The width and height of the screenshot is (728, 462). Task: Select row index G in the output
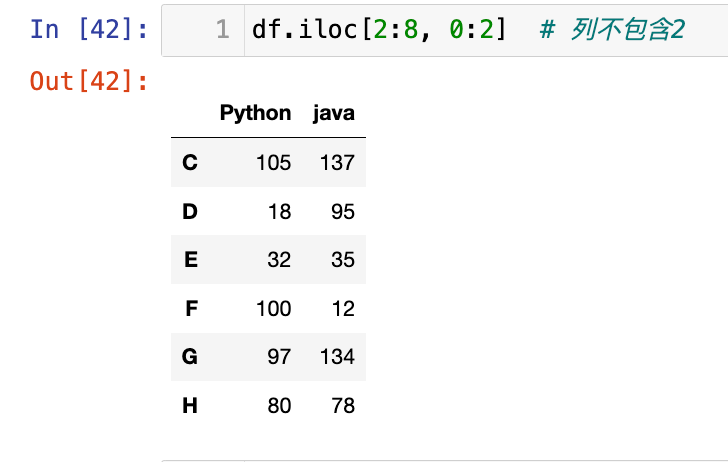(x=190, y=357)
